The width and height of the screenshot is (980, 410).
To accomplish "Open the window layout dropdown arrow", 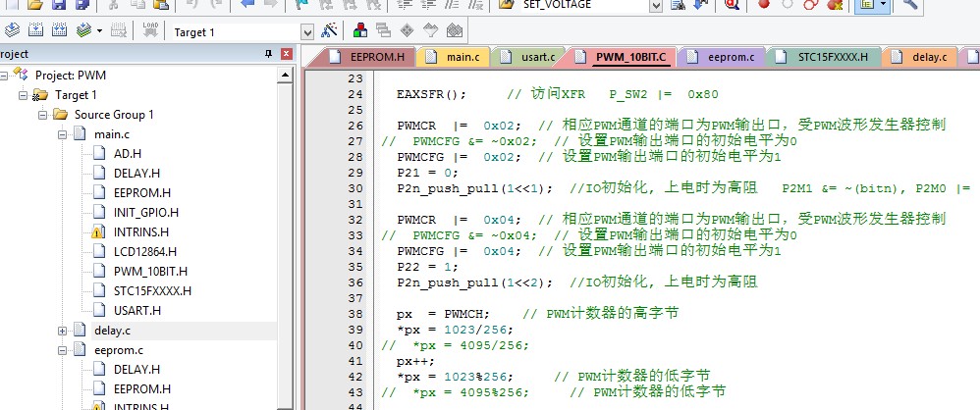I will [x=883, y=5].
